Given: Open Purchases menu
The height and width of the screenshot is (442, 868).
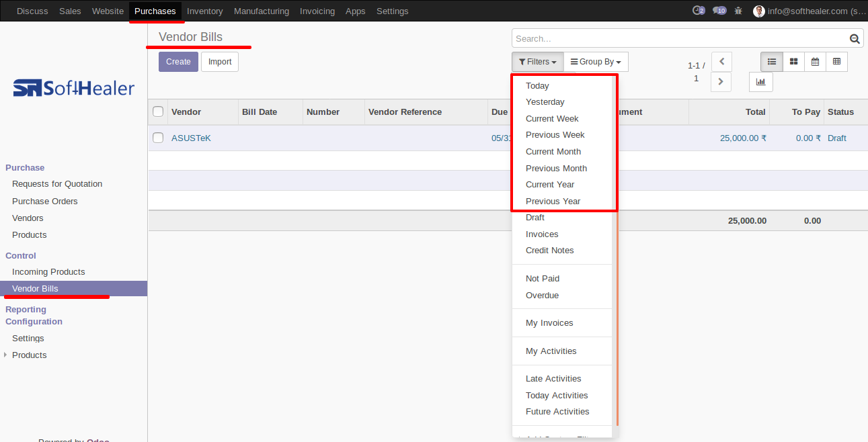Looking at the screenshot, I should [x=155, y=11].
